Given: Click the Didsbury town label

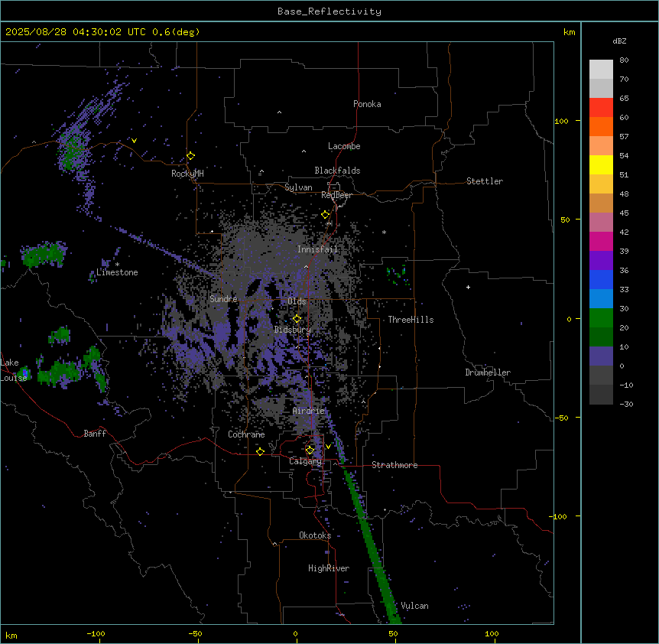Looking at the screenshot, I should click(293, 330).
